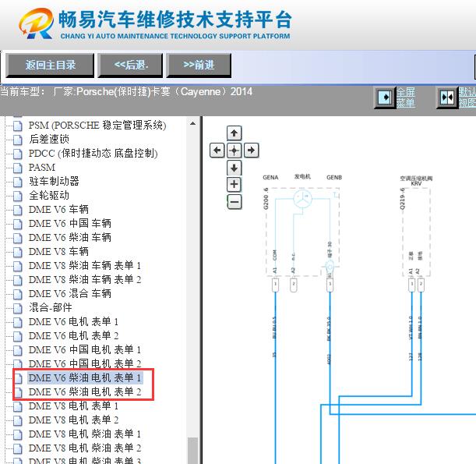Click the GENB label in the diagram
Screen dimensions: 476x464
pos(334,178)
